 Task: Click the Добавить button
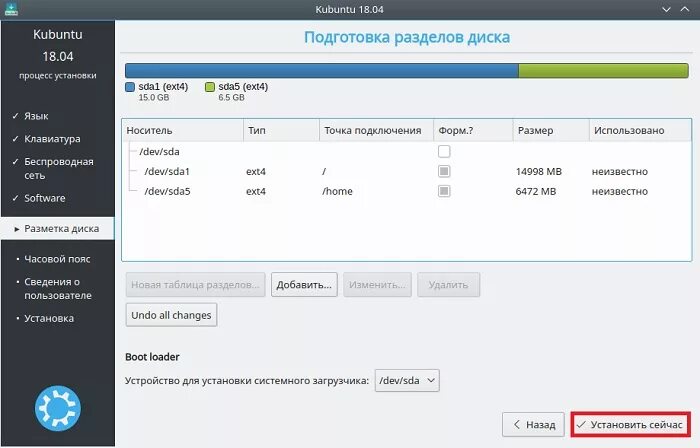click(x=304, y=285)
